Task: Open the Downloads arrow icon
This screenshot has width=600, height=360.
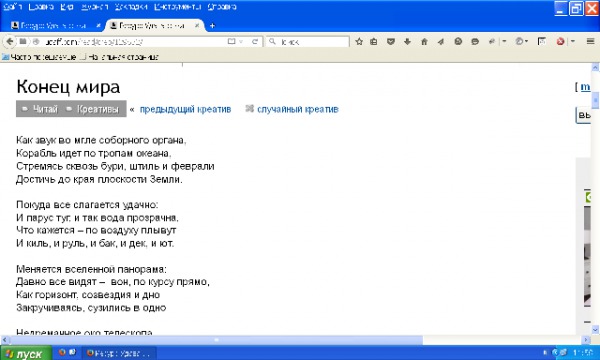Action: [x=407, y=41]
